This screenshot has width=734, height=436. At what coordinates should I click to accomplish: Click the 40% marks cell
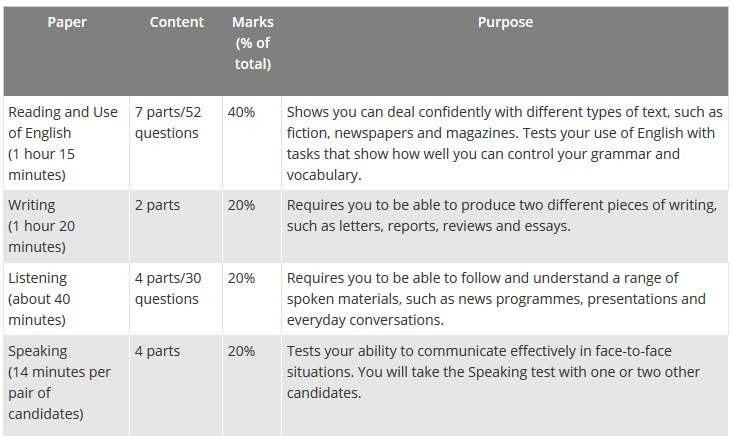(241, 112)
